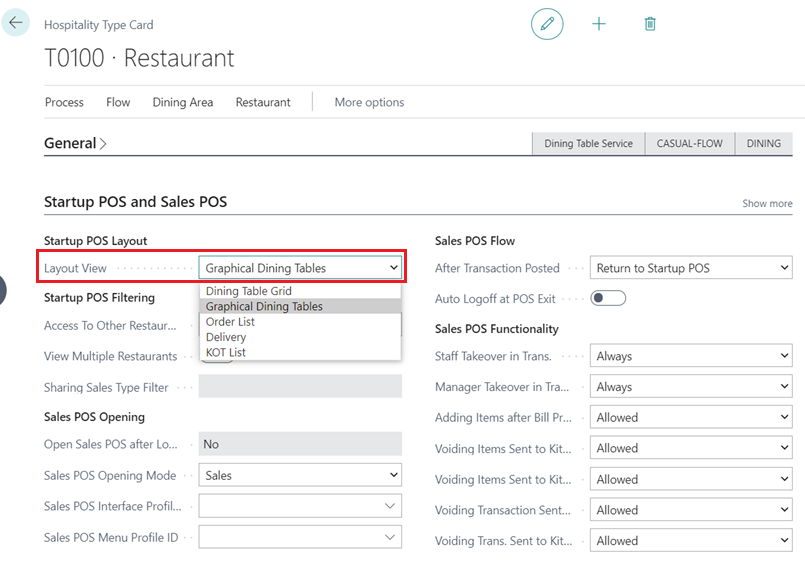Click More options button
The width and height of the screenshot is (805, 572).
pyautogui.click(x=369, y=102)
